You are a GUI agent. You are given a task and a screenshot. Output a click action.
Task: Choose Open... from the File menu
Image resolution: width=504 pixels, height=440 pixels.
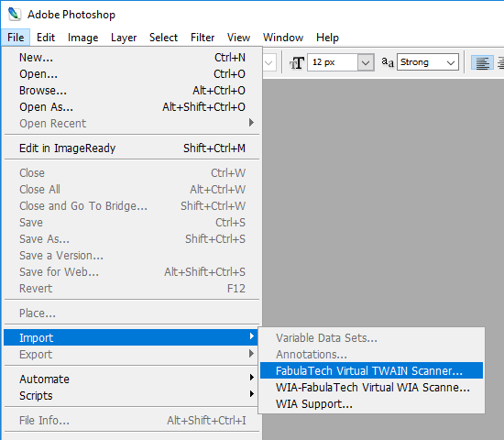coord(131,74)
